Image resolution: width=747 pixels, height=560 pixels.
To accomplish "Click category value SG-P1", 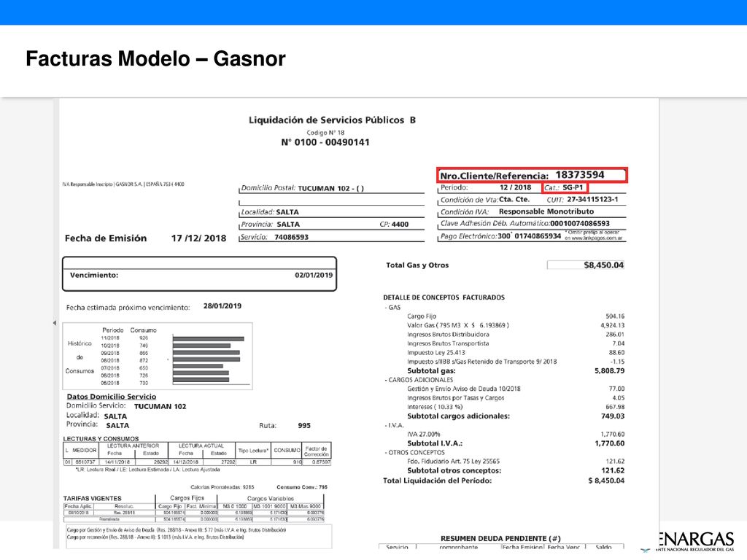I will tap(573, 187).
